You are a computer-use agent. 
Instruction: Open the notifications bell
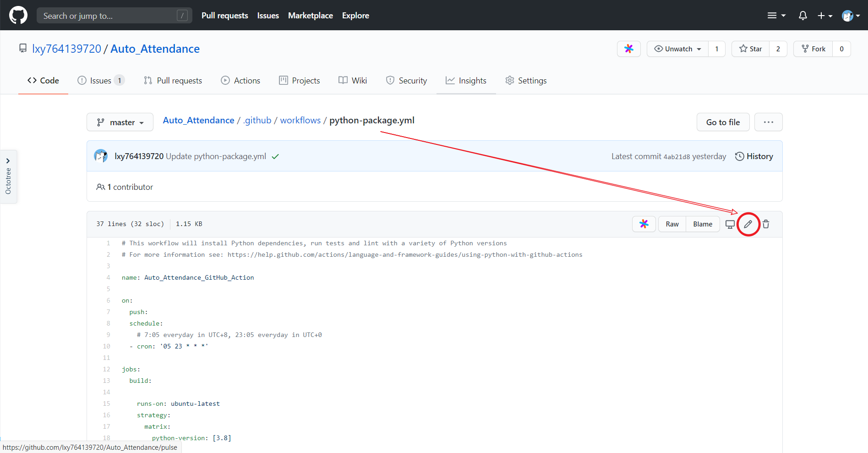pyautogui.click(x=802, y=16)
